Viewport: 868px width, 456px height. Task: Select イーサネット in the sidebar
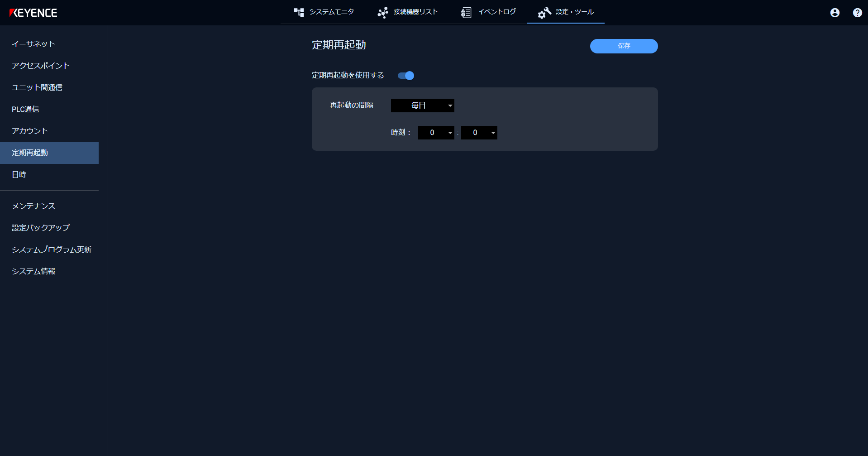click(x=33, y=44)
